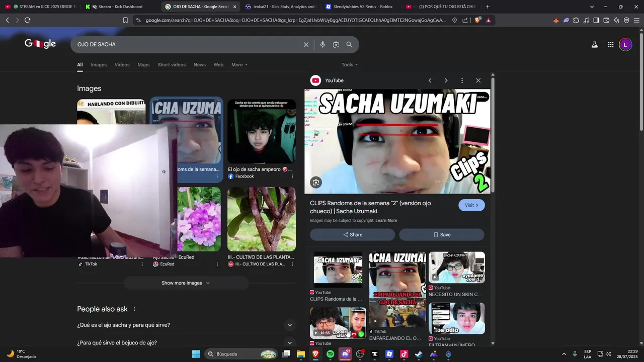Click the Visit button in the preview
The width and height of the screenshot is (644, 362).
click(471, 205)
